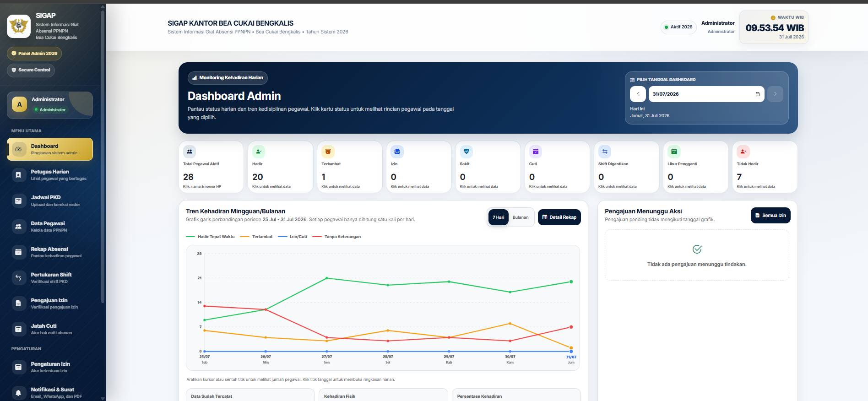This screenshot has height=401, width=868.
Task: Click the Secure Control badge
Action: 31,70
